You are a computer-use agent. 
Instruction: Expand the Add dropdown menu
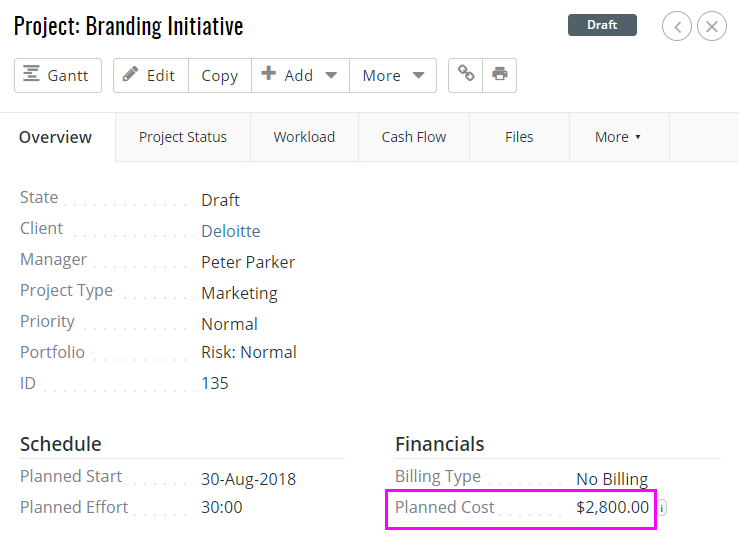pos(299,76)
